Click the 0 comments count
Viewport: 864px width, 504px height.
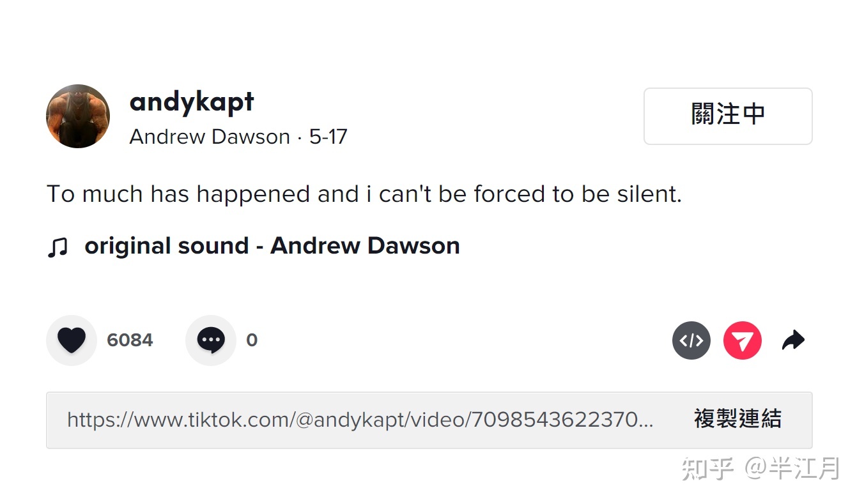[x=252, y=340]
